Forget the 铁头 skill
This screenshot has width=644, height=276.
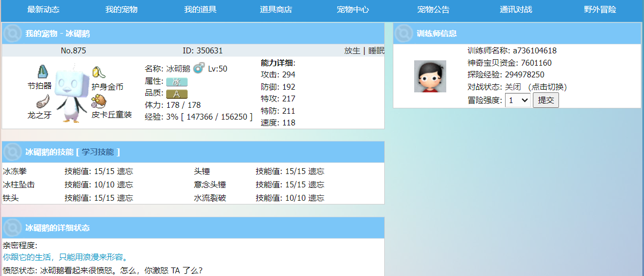click(125, 198)
